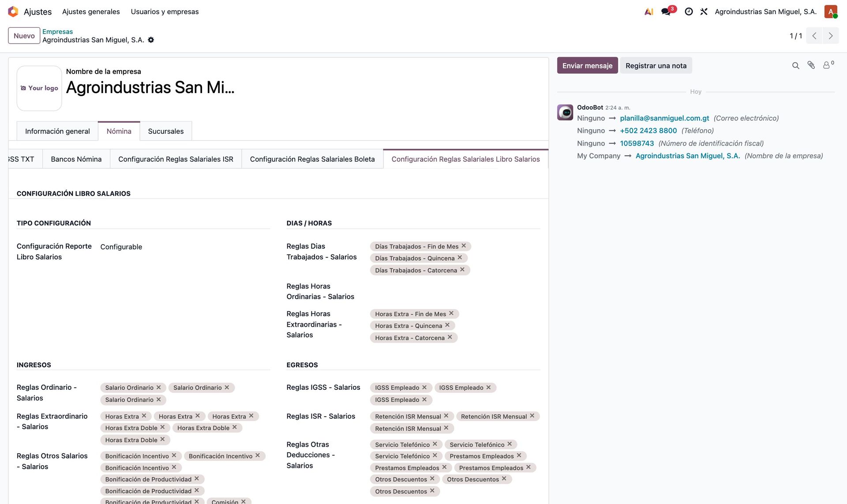Open Configuración Reglas Salariales ISR tab

point(176,159)
